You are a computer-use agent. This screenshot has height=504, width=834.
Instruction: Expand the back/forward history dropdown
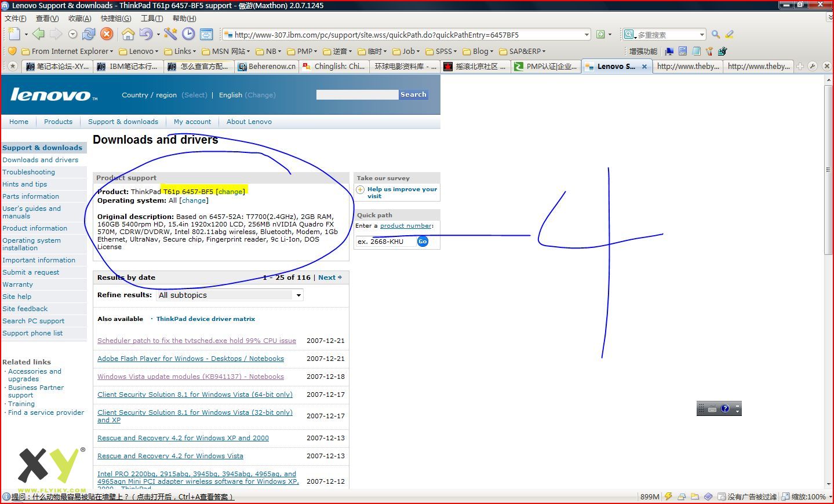[72, 34]
